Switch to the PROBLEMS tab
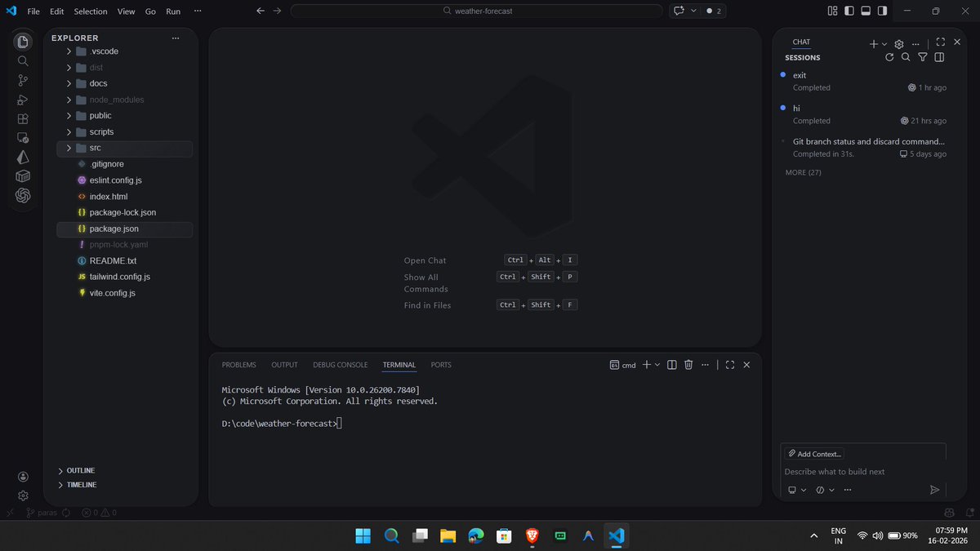The width and height of the screenshot is (980, 551). tap(238, 365)
